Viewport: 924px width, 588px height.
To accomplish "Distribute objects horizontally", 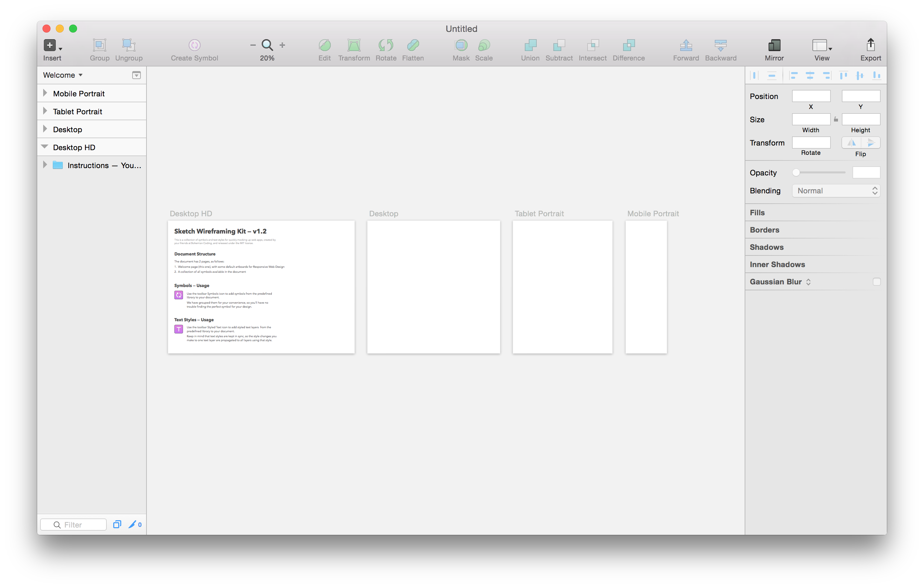I will click(x=755, y=75).
